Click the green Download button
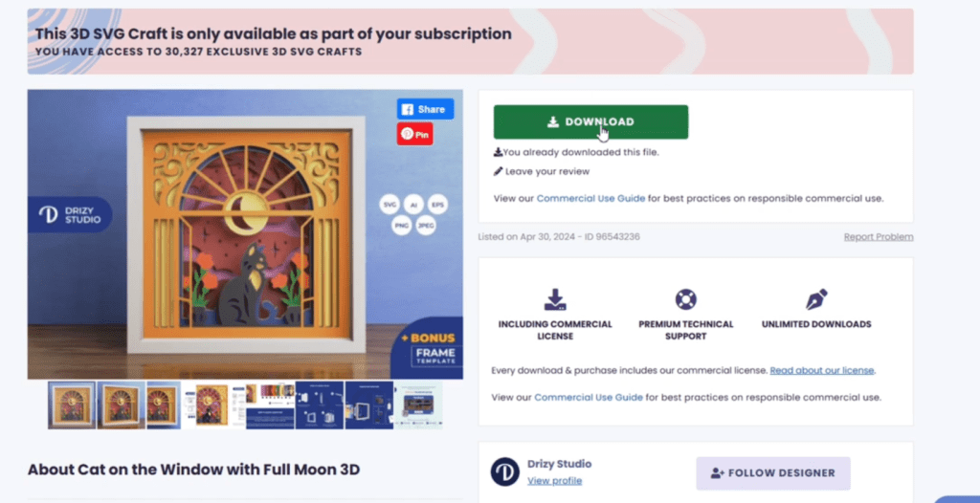 pos(590,121)
